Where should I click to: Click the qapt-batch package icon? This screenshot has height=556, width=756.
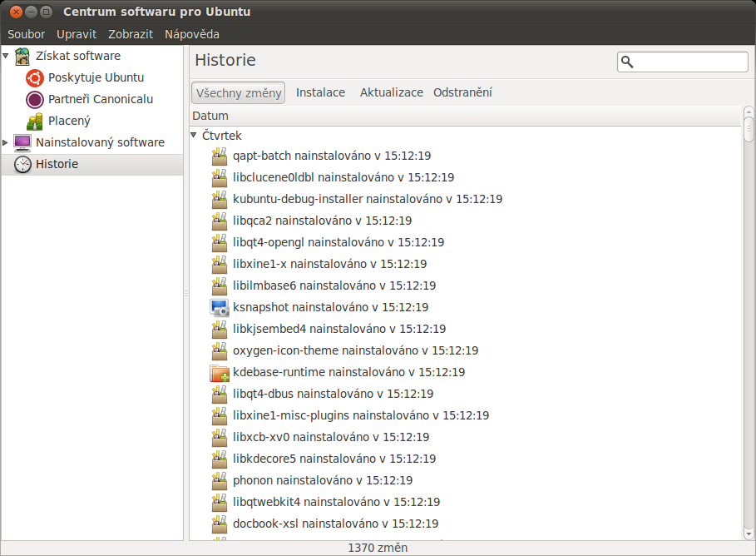click(219, 156)
